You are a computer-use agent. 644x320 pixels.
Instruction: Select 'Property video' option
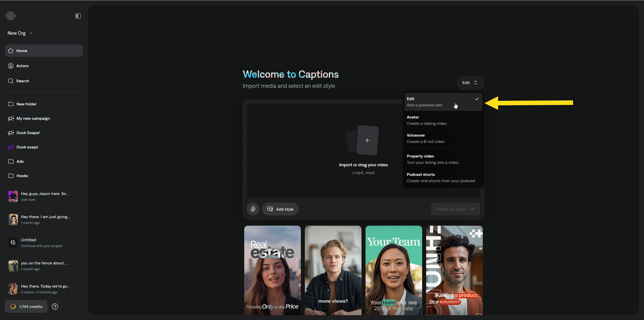coord(443,159)
